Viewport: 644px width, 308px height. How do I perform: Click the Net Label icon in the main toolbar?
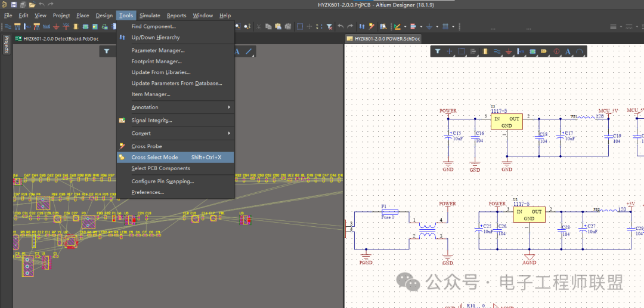[47, 27]
